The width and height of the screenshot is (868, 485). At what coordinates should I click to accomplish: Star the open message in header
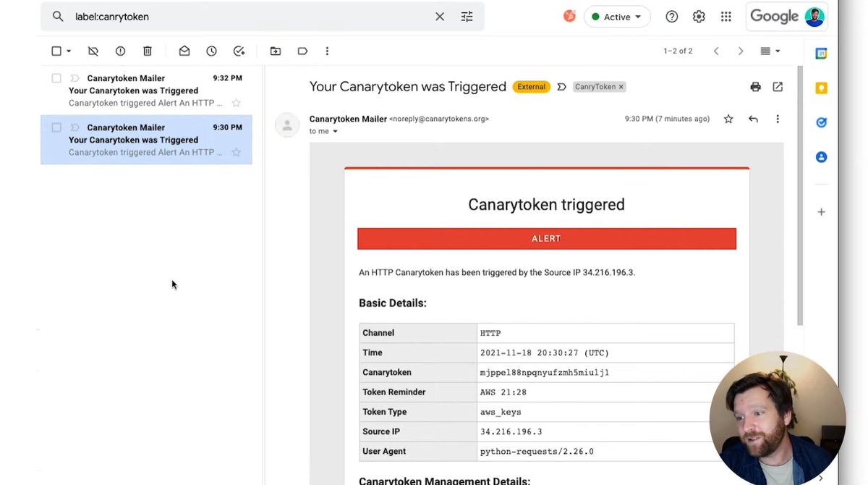coord(728,119)
